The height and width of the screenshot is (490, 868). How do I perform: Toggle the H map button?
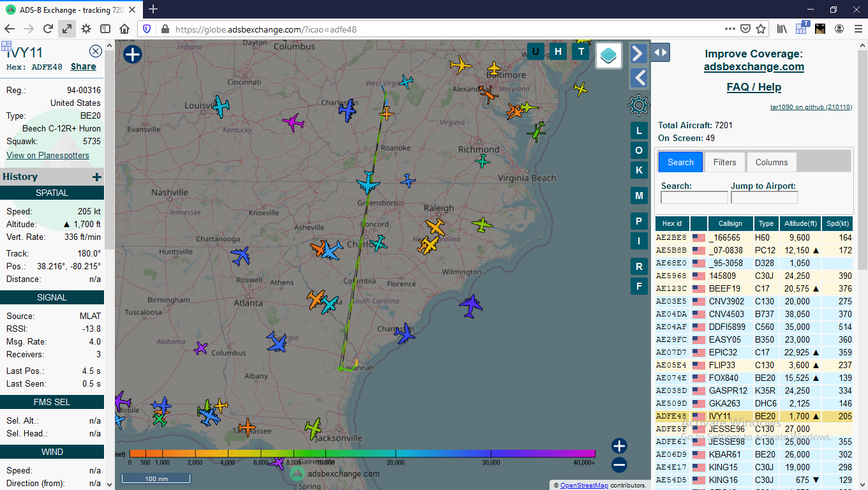coord(558,51)
